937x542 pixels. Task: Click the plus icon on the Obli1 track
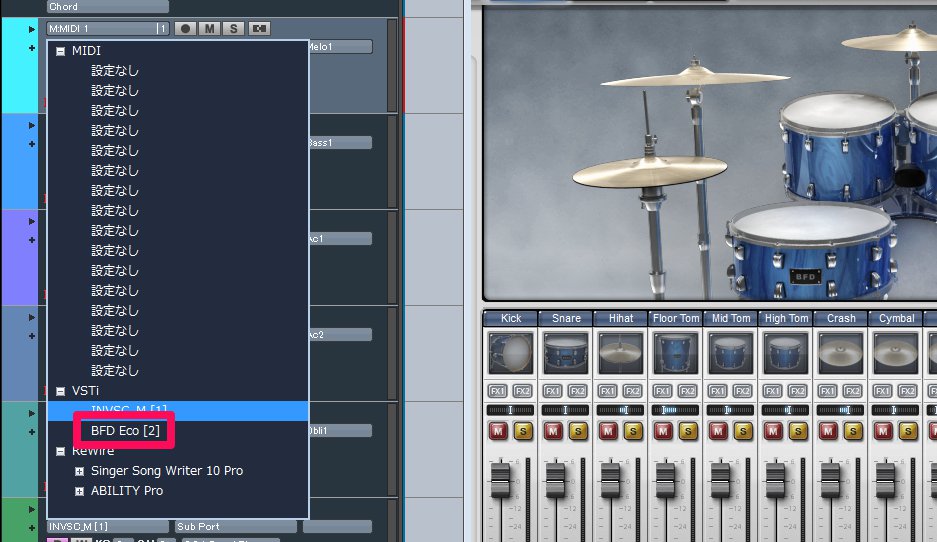click(32, 431)
